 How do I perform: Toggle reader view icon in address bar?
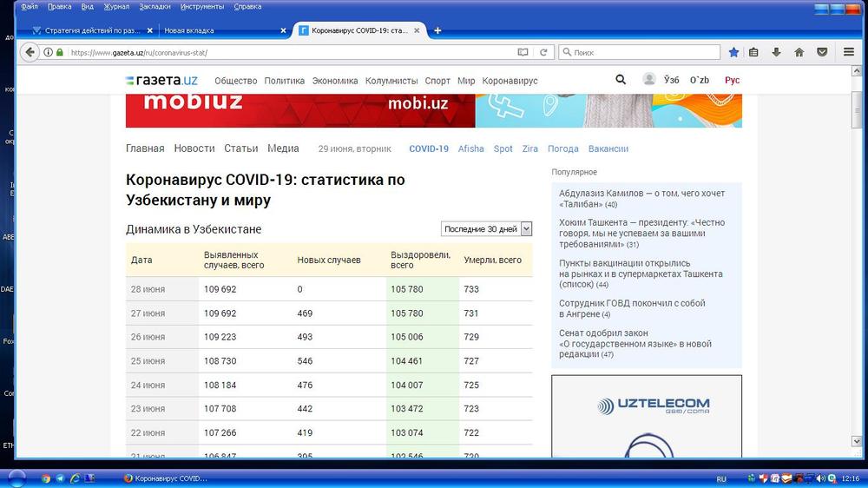point(523,52)
